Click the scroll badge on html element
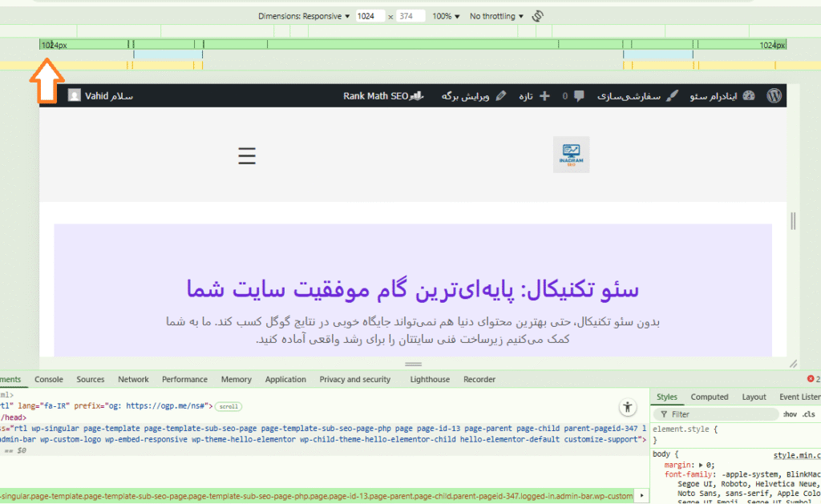The height and width of the screenshot is (504, 821). click(x=229, y=406)
